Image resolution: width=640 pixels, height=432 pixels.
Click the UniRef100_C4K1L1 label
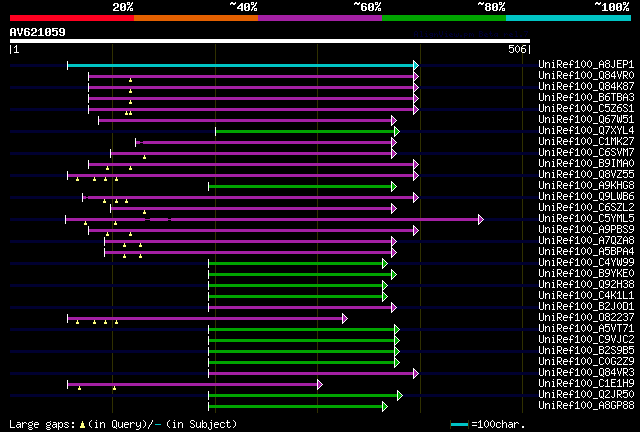pos(586,296)
